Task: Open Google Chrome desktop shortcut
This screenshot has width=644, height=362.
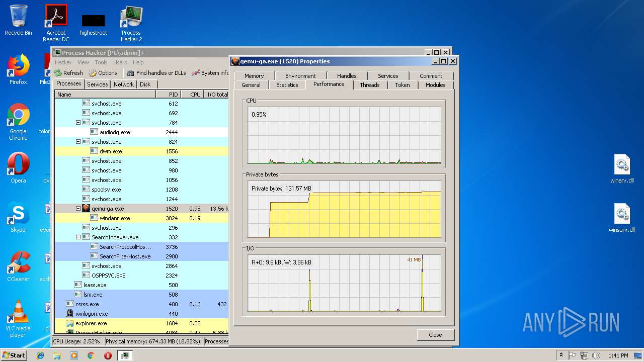Action: pyautogui.click(x=18, y=122)
